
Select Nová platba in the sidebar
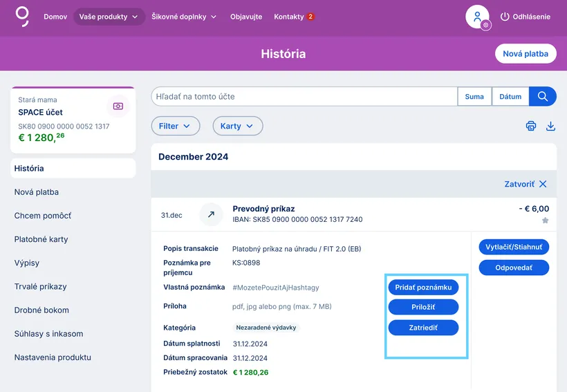click(37, 192)
